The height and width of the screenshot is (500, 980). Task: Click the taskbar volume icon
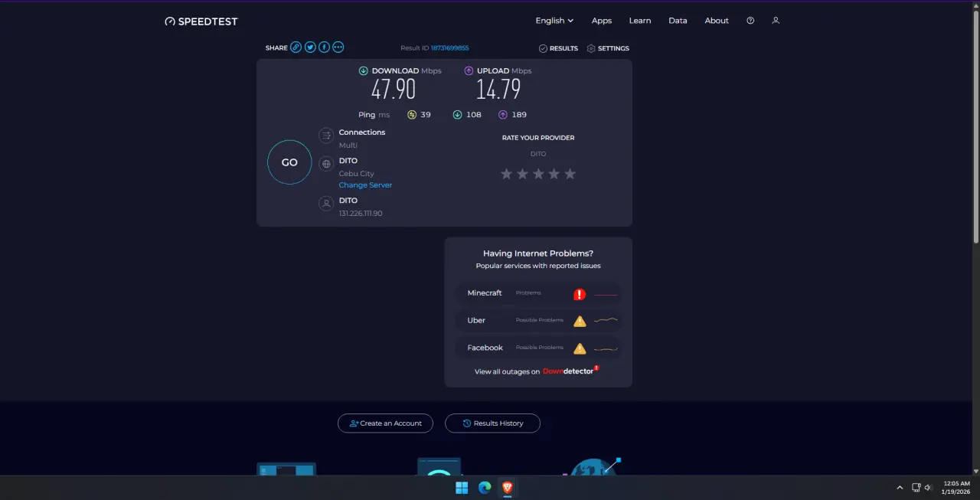[x=928, y=488]
